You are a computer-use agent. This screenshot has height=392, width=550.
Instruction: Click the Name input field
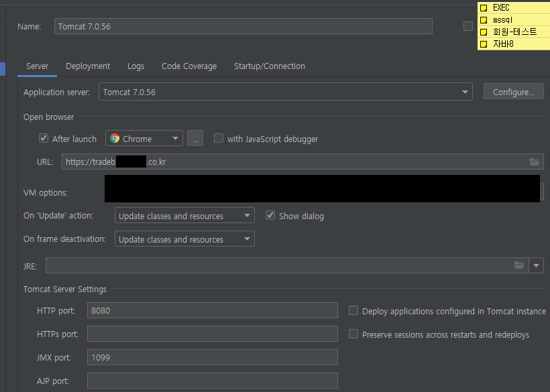point(243,26)
